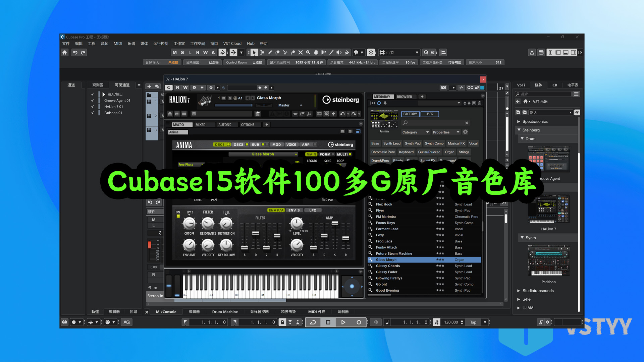Select the Mute tool in the toolbar
Image resolution: width=644 pixels, height=362 pixels.
301,52
